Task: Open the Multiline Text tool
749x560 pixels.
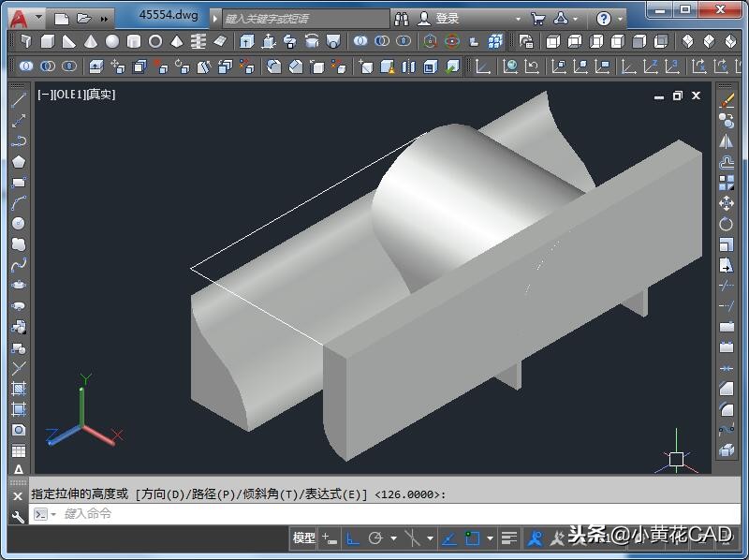Action: pyautogui.click(x=18, y=470)
